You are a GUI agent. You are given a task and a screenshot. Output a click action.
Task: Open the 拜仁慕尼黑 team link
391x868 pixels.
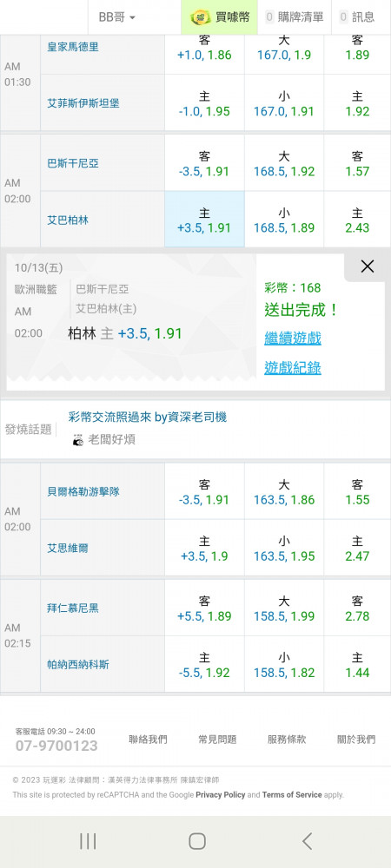pos(73,608)
